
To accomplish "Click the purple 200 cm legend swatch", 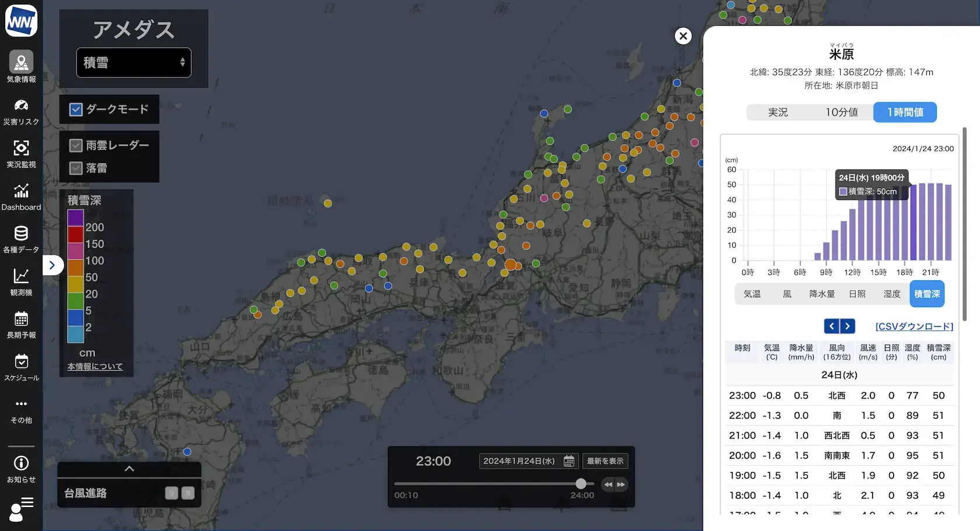I will [x=75, y=218].
